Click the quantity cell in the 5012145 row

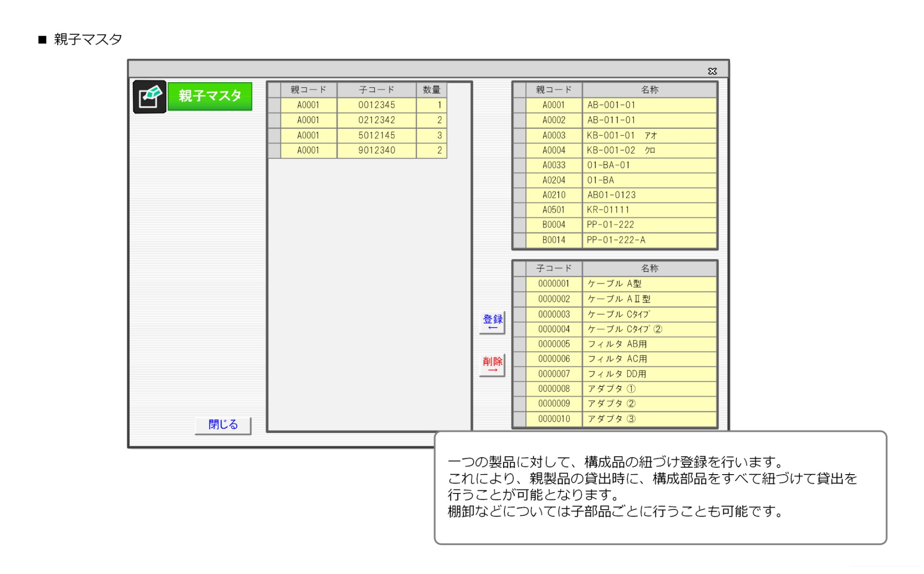(x=432, y=135)
